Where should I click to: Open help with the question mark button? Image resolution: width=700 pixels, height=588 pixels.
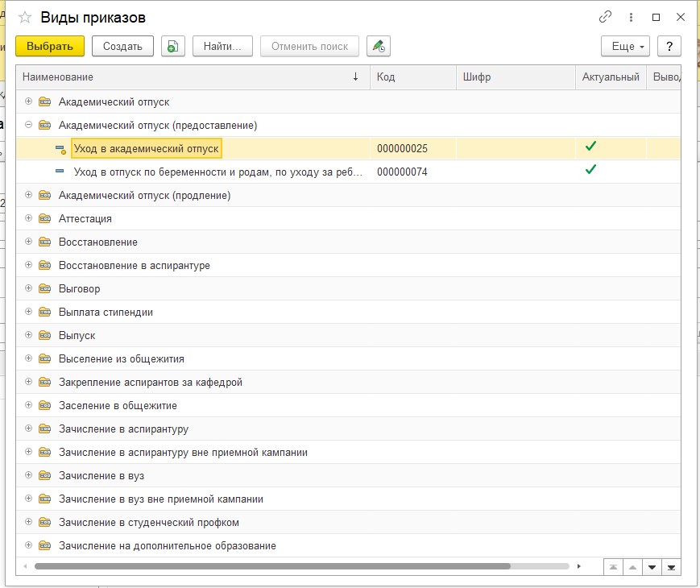(x=669, y=46)
